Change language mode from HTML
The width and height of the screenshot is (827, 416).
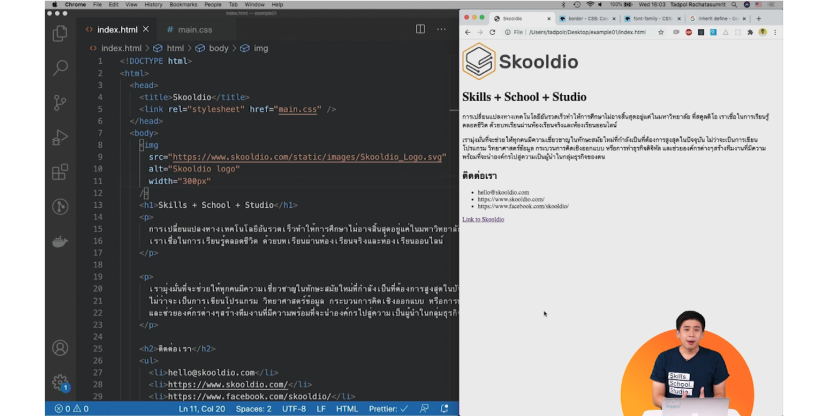tap(347, 409)
